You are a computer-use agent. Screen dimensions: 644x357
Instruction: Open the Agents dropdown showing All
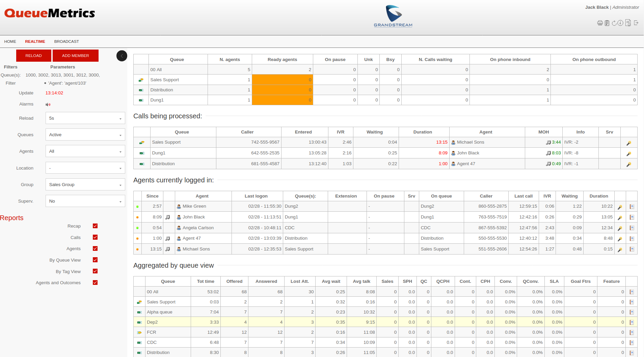click(85, 151)
